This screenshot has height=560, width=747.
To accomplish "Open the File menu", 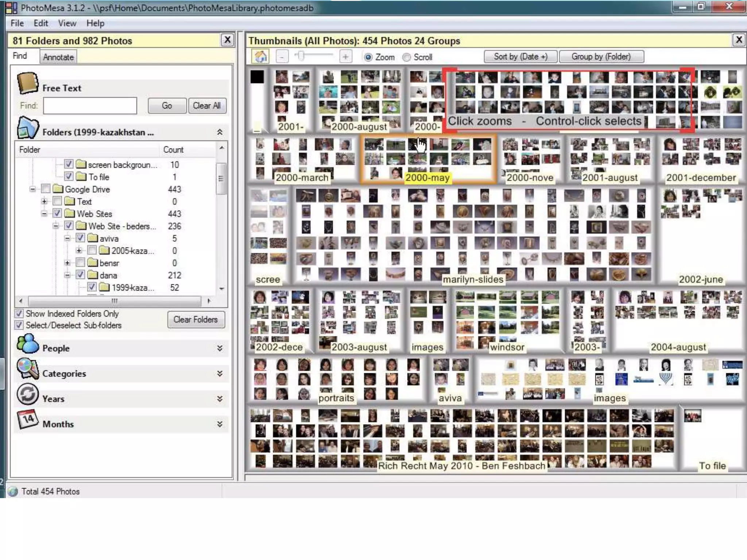I will pyautogui.click(x=17, y=23).
